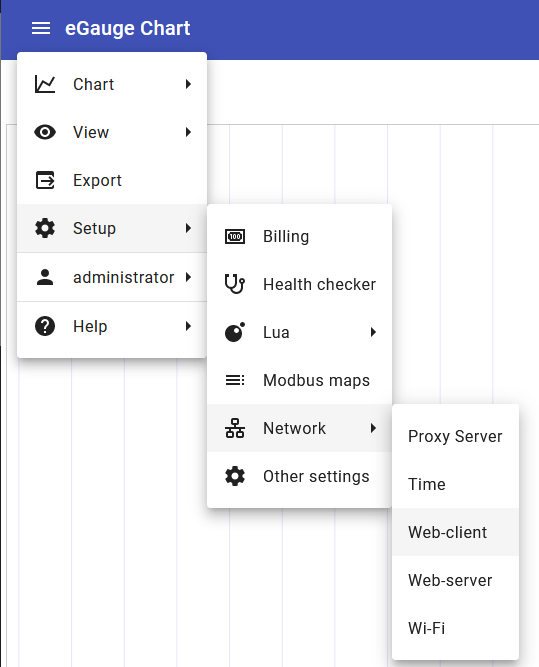Expand the Chart submenu arrow
This screenshot has height=667, width=539.
pos(188,84)
